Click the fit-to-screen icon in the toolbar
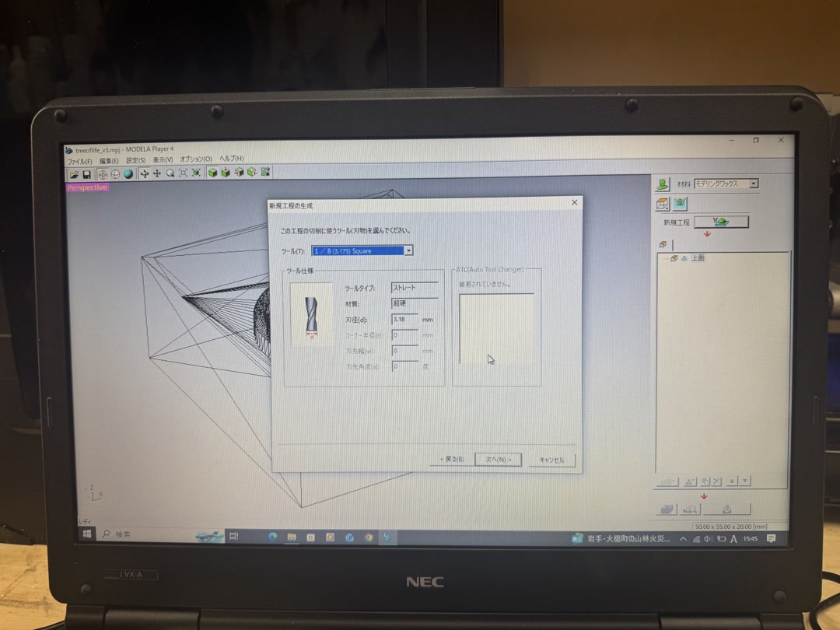 pyautogui.click(x=184, y=173)
